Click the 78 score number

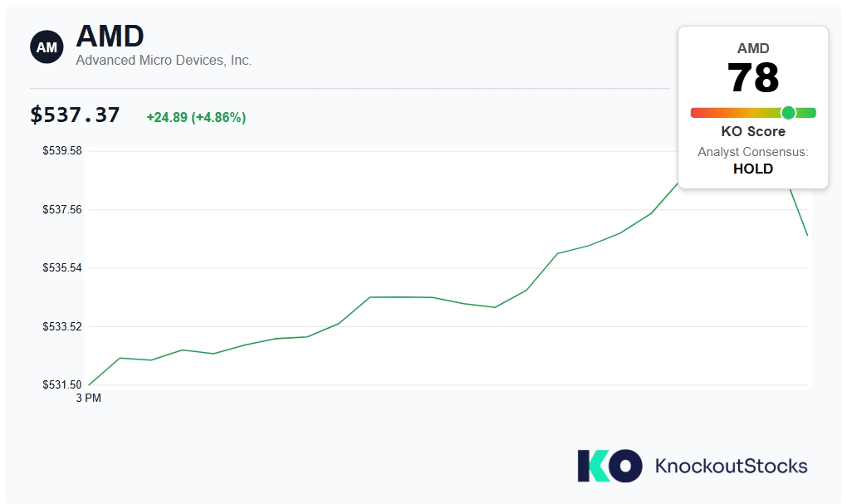tap(753, 78)
